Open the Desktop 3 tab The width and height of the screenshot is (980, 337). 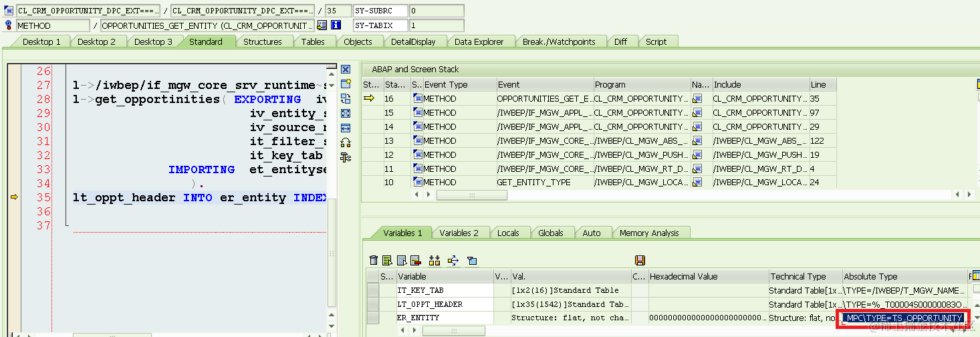[x=153, y=41]
